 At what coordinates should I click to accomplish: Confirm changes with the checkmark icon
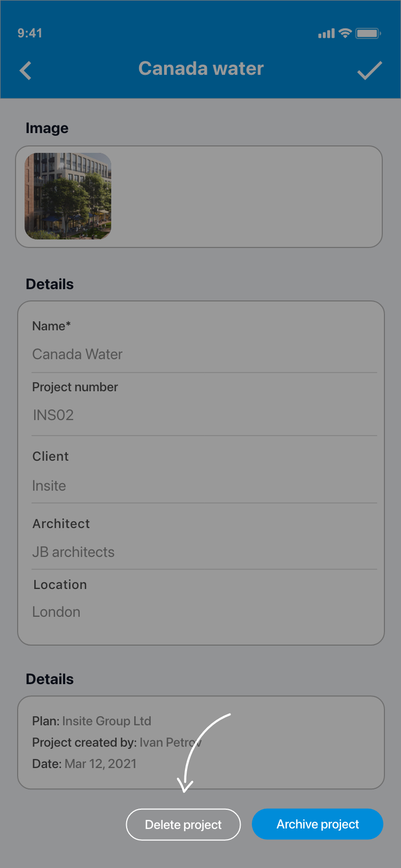coord(369,71)
